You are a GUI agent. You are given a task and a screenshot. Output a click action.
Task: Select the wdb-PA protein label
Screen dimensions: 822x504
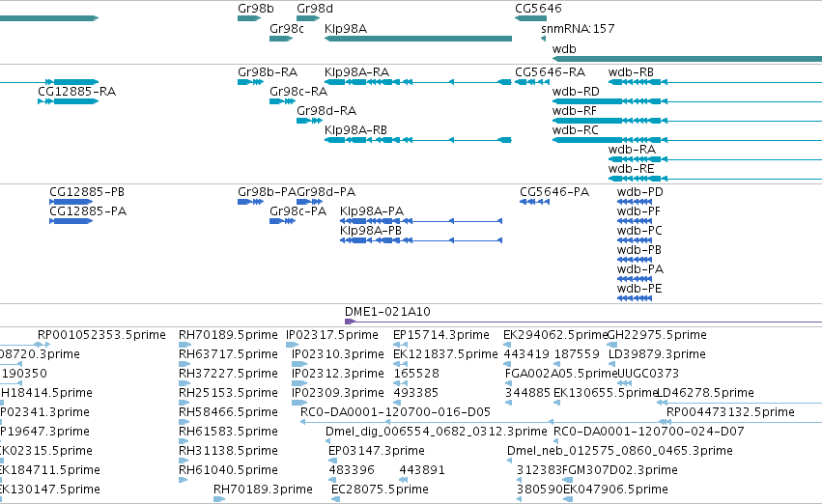640,269
